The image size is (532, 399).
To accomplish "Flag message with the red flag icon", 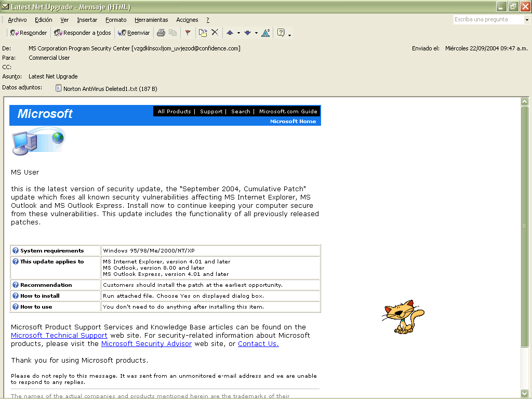I will [188, 33].
